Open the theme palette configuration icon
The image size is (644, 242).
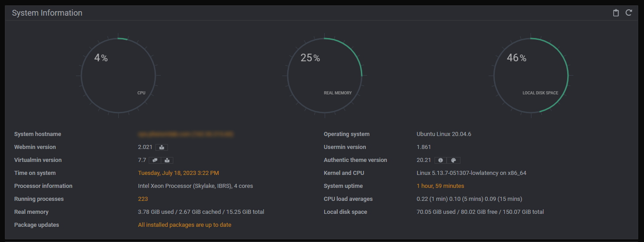point(453,160)
